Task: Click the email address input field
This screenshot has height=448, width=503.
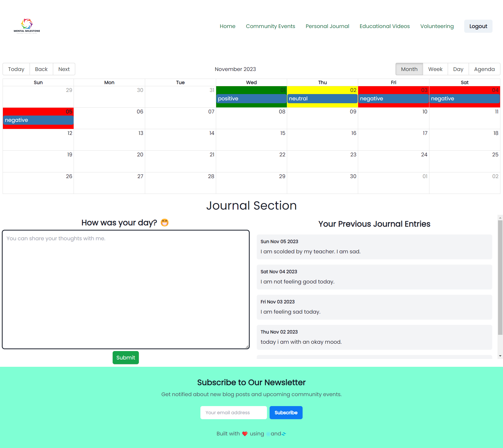Action: 233,412
